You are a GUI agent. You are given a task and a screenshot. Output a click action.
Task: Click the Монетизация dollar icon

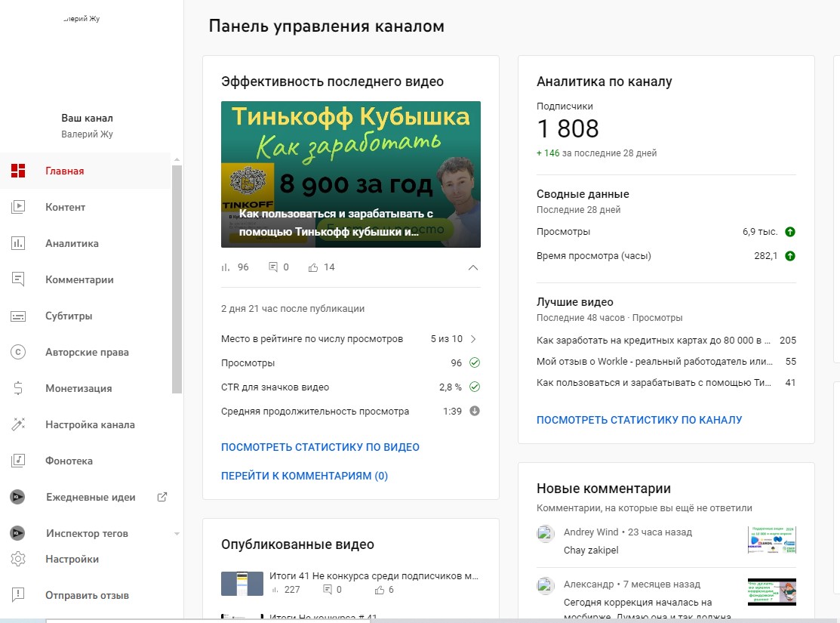(18, 388)
